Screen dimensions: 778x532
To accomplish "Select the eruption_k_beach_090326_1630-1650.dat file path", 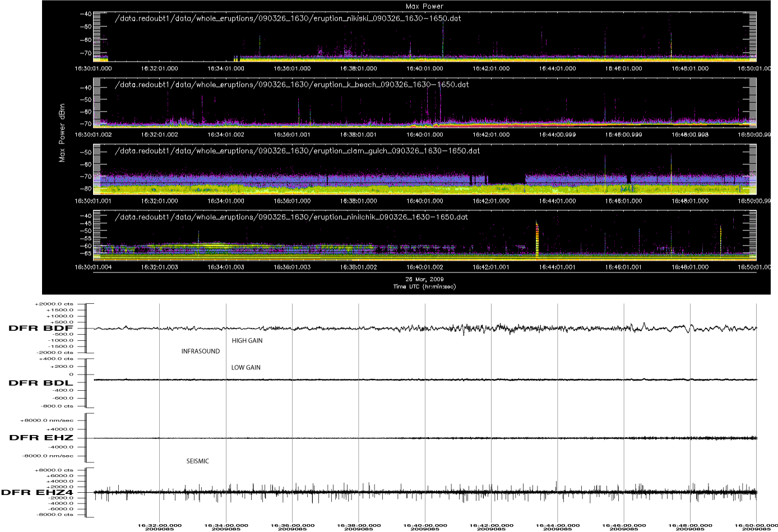I will coord(292,85).
